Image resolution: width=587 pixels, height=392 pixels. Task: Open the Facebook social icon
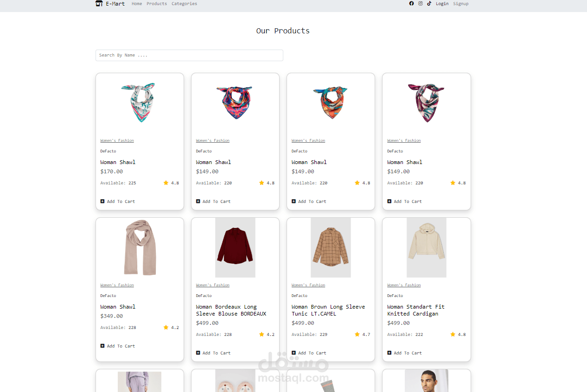pos(411,3)
